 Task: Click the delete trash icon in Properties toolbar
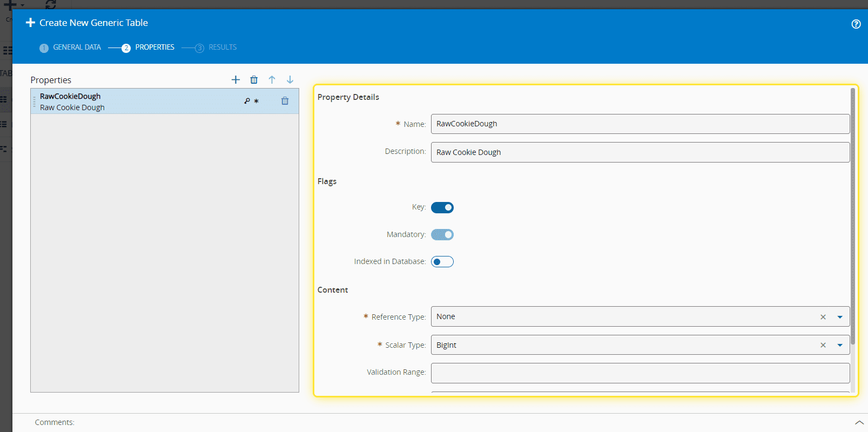tap(254, 80)
